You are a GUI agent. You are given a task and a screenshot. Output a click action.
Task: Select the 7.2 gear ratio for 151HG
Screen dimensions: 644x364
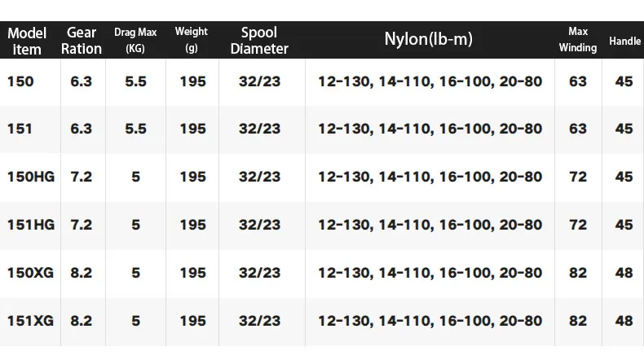[81, 225]
